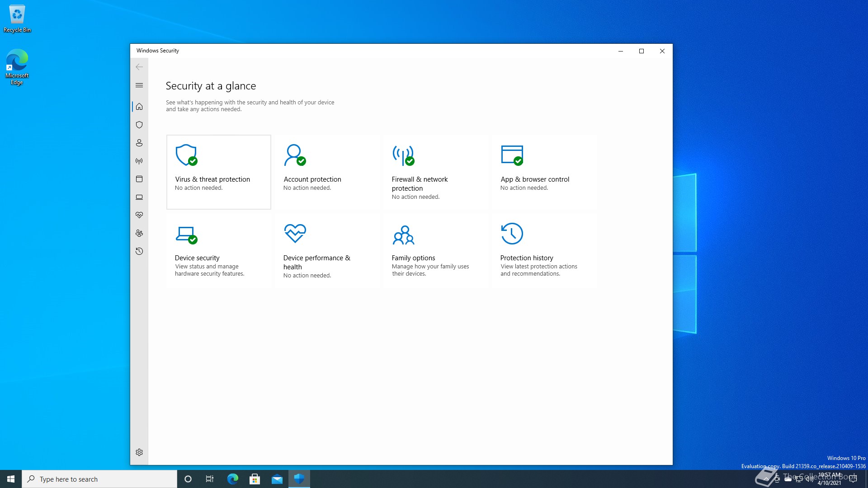The width and height of the screenshot is (868, 488).
Task: Focus the 'Type here to search' box
Action: click(99, 479)
